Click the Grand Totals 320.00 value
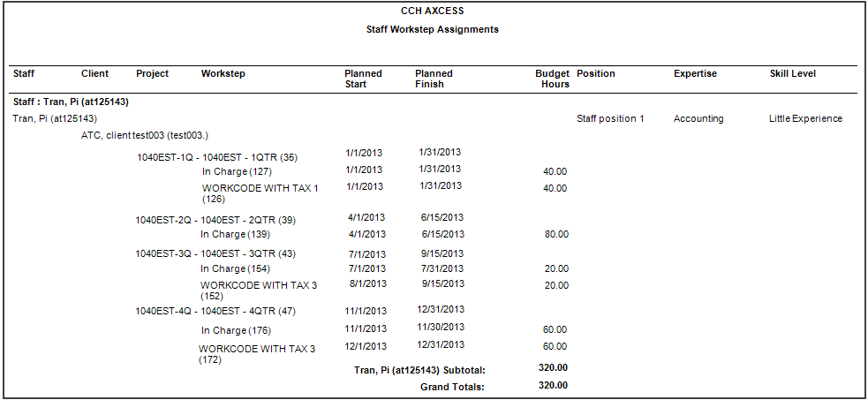Screen dimensions: 868x400 click(553, 385)
